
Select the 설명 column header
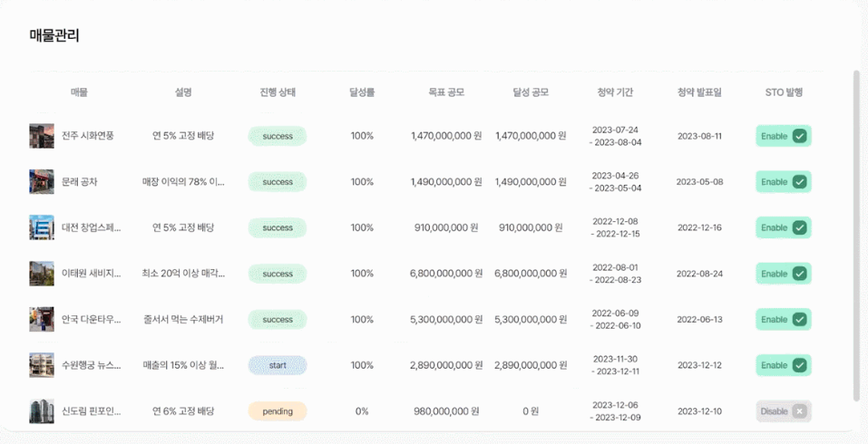pyautogui.click(x=183, y=93)
